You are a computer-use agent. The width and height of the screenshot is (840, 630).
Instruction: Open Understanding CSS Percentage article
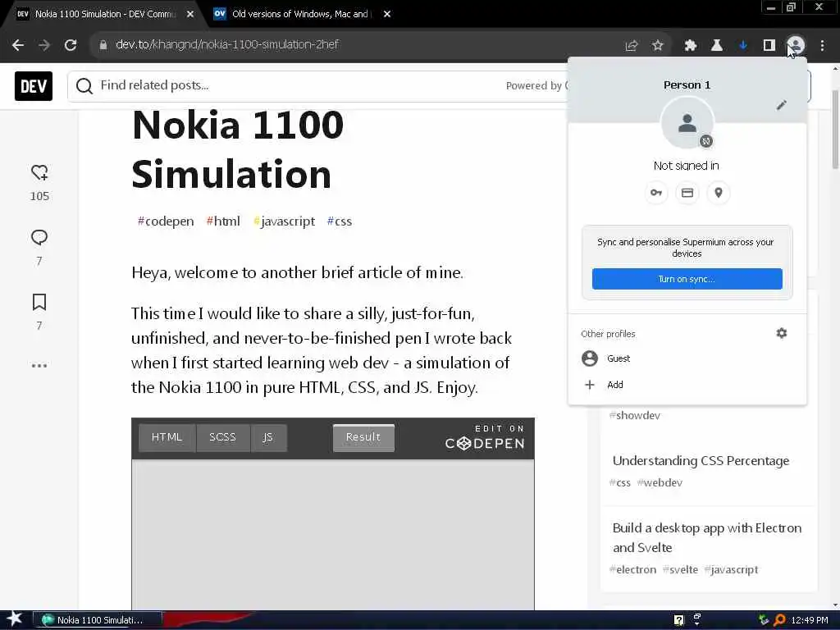click(x=701, y=461)
